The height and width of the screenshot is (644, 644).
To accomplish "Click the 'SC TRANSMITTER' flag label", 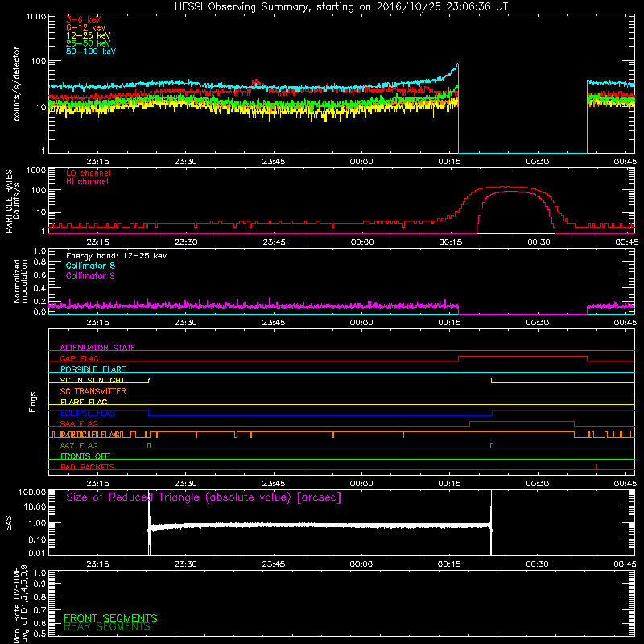I will pos(93,391).
